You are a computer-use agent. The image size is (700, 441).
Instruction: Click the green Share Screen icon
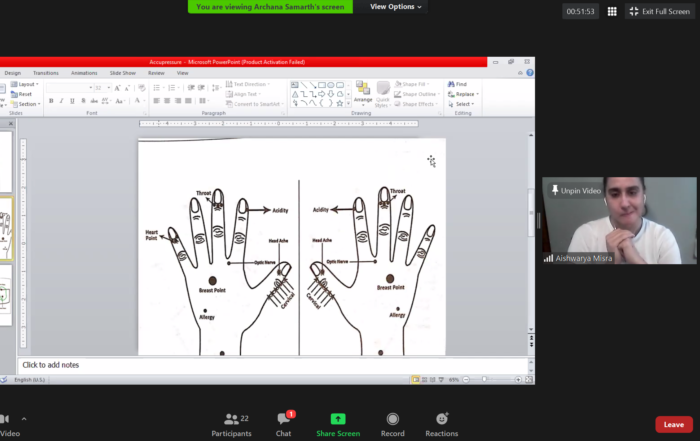point(338,423)
